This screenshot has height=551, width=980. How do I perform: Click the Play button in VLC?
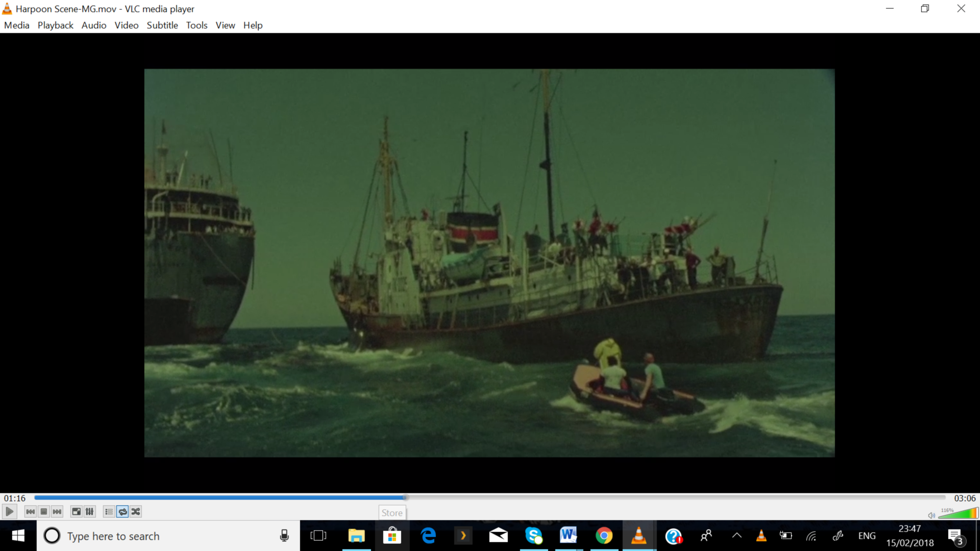pyautogui.click(x=9, y=512)
